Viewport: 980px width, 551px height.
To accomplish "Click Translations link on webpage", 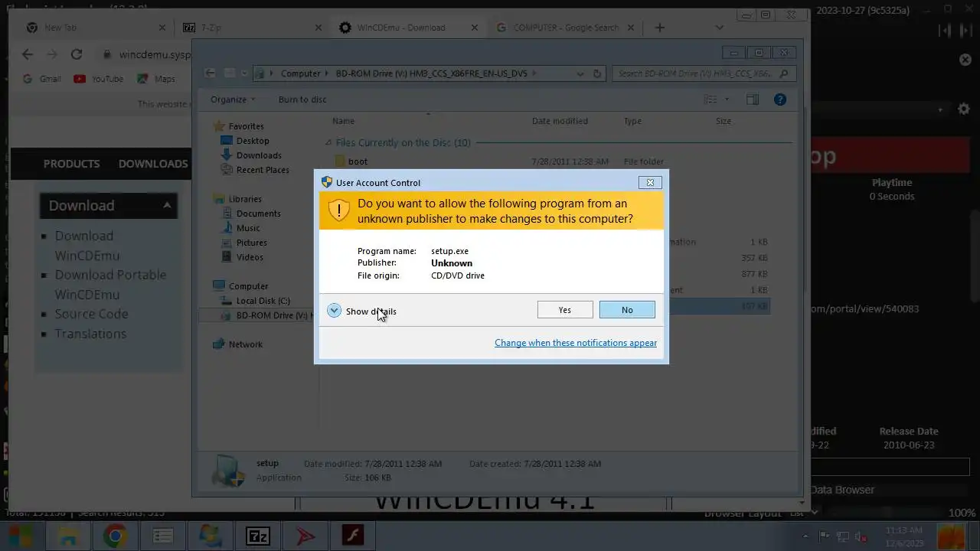I will click(x=90, y=334).
